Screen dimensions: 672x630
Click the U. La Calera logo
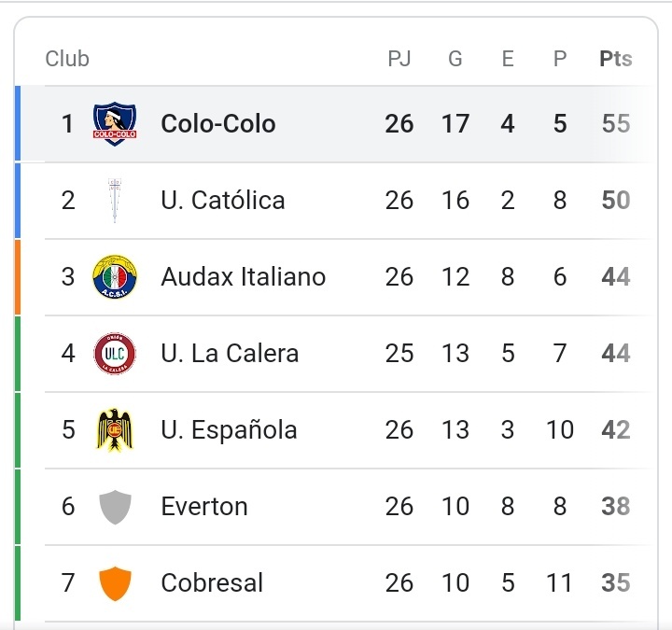point(115,353)
